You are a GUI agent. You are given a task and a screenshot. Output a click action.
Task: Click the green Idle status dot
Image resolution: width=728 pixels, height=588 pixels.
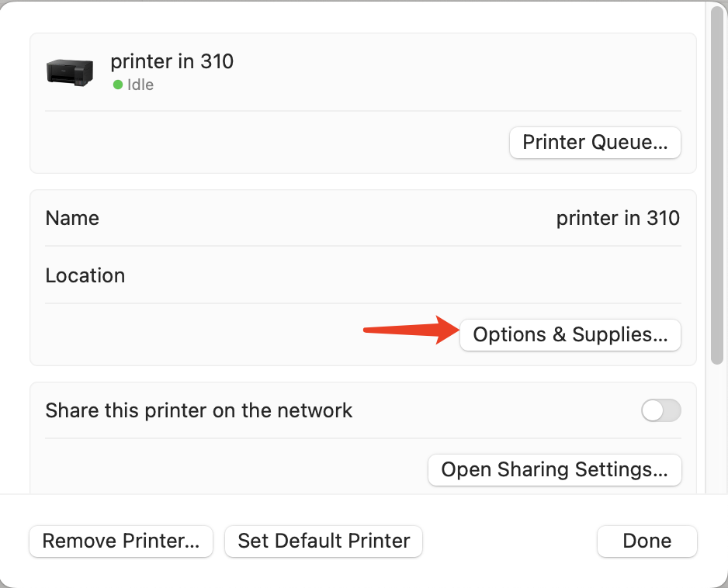coord(118,85)
